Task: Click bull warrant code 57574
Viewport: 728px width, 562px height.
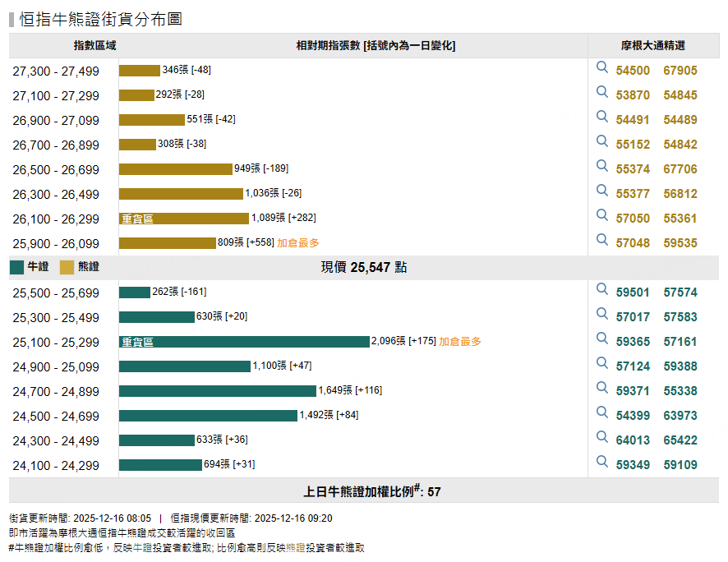Action: click(x=680, y=293)
